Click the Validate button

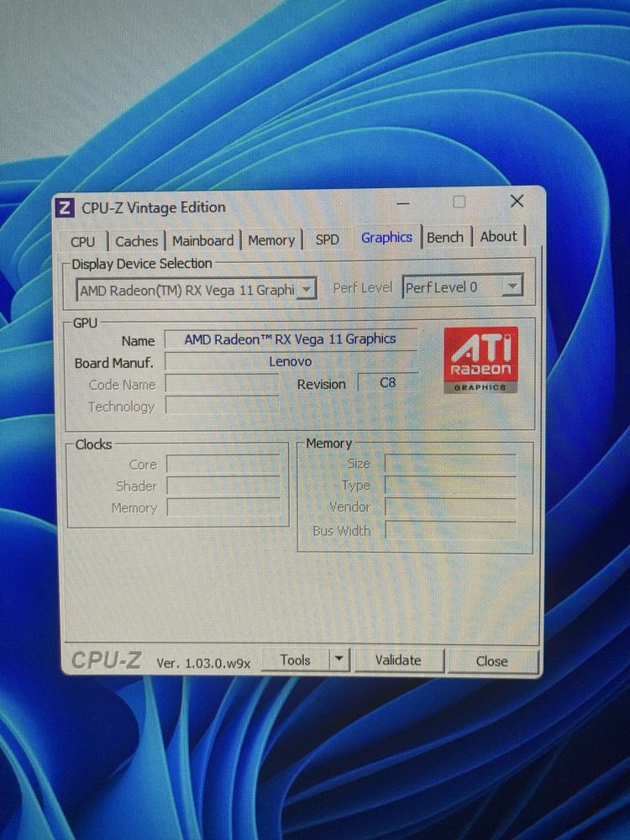pyautogui.click(x=398, y=660)
